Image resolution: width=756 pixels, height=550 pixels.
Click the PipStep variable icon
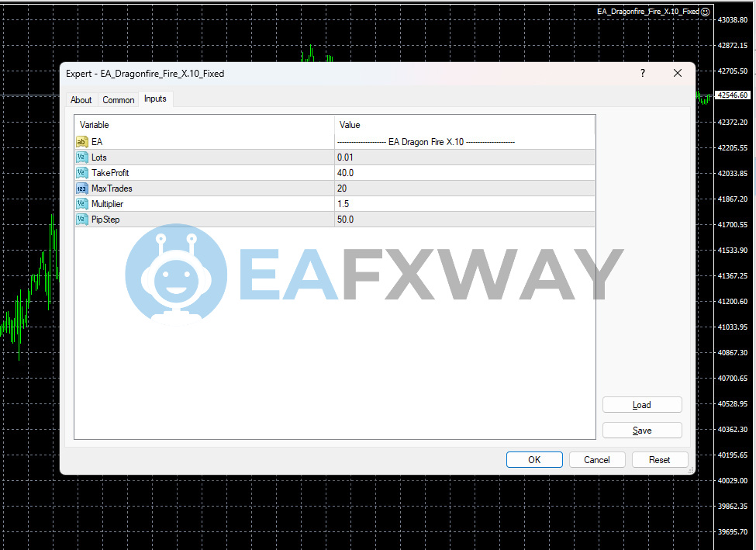81,220
